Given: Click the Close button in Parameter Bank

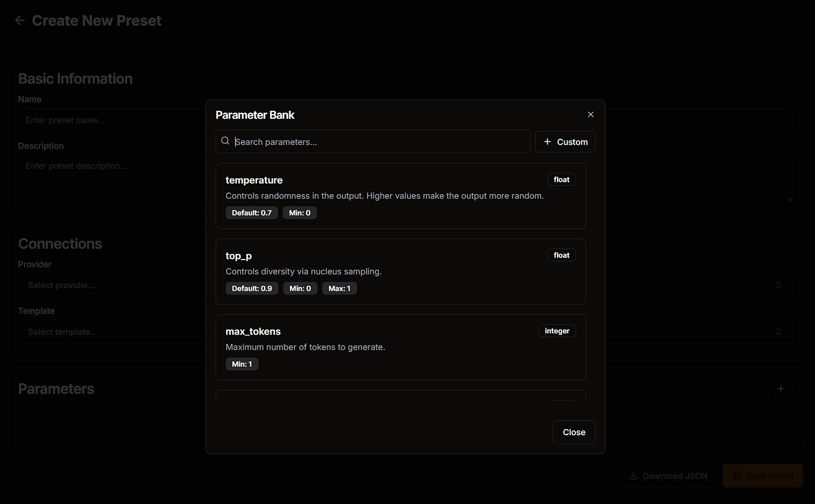Looking at the screenshot, I should click(574, 432).
